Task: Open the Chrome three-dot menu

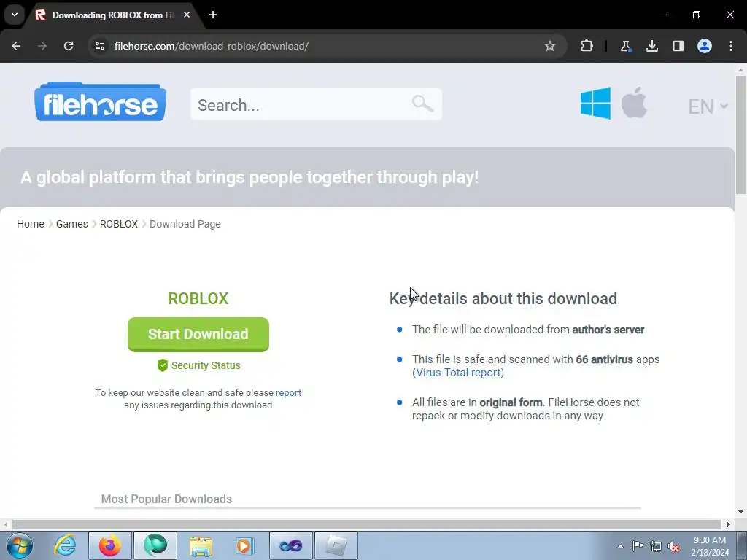Action: [x=731, y=46]
